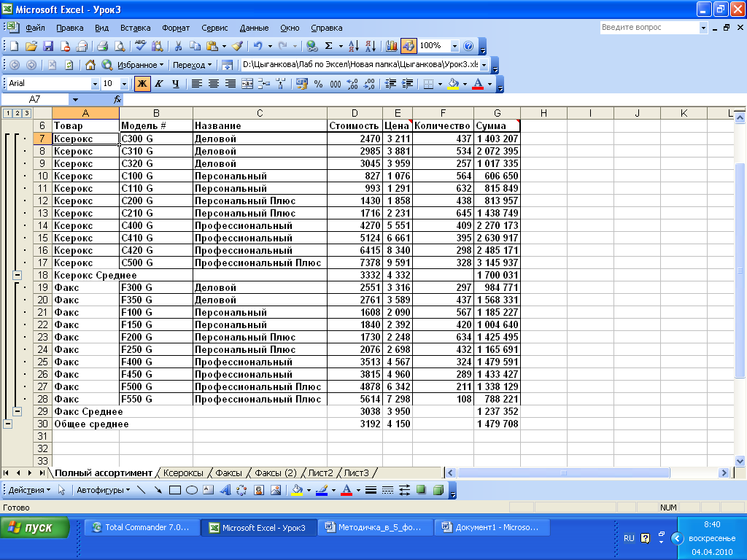The width and height of the screenshot is (747, 560).
Task: Toggle Italic formatting (К)
Action: [158, 85]
